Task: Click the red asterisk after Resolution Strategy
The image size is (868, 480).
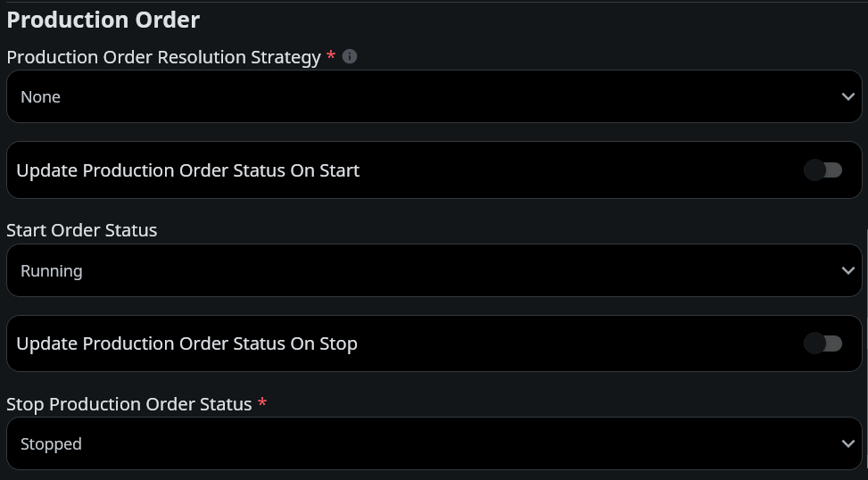Action: point(331,56)
